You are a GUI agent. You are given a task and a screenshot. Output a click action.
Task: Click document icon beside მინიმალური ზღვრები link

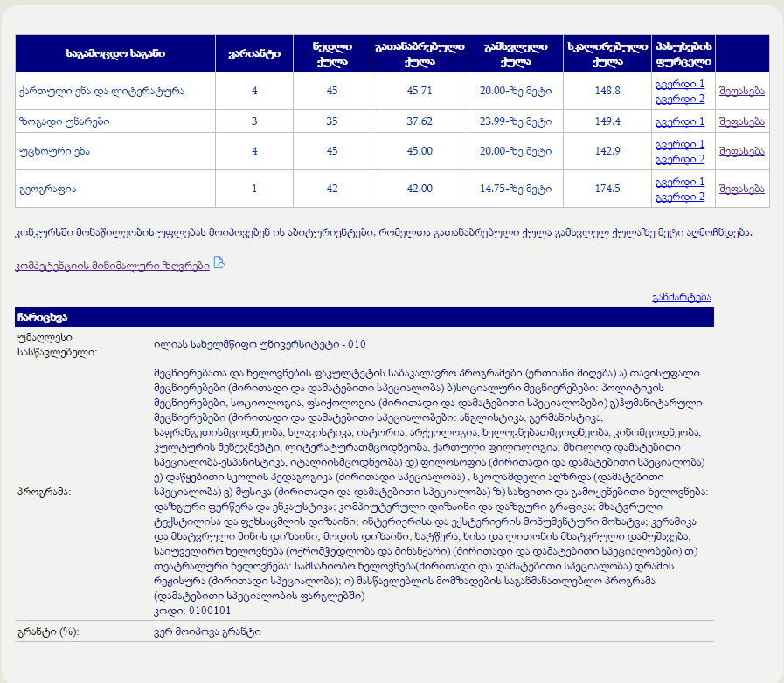coord(219,262)
